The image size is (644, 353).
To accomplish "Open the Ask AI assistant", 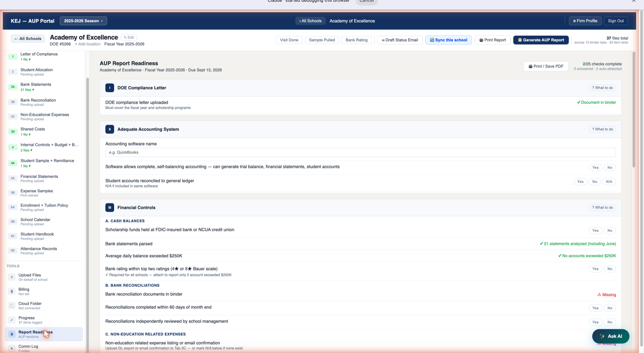I will (x=611, y=336).
